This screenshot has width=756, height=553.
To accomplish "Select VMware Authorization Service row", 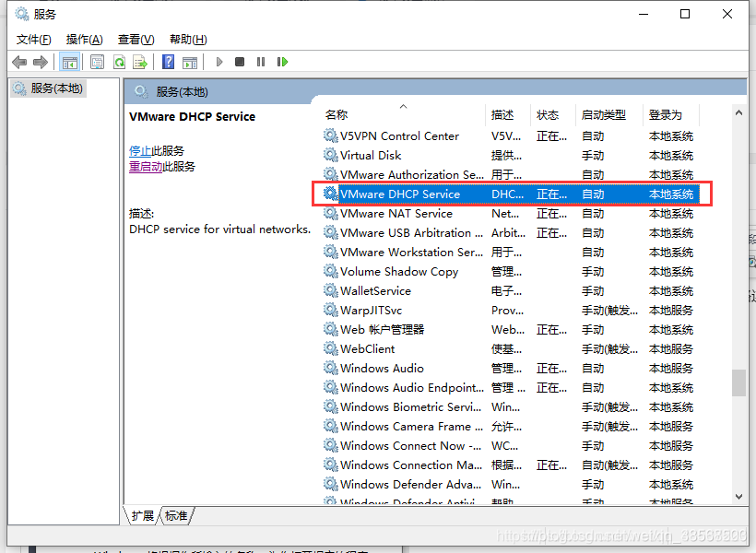I will pos(511,175).
